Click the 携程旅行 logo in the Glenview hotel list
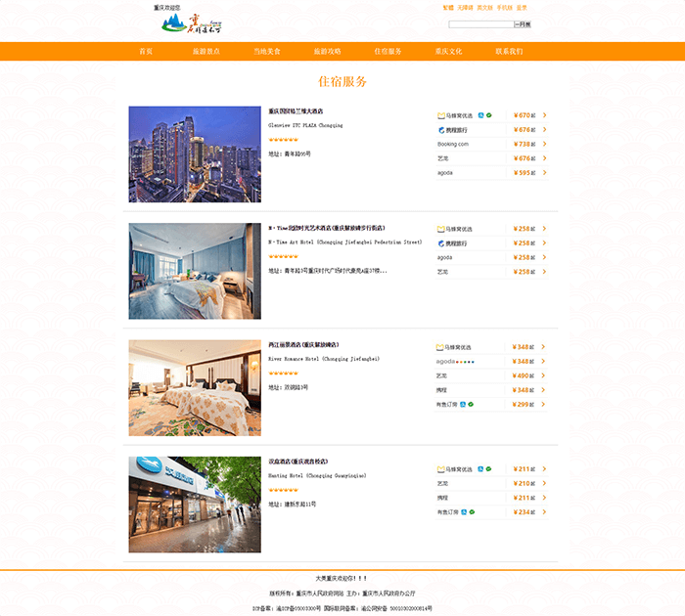The image size is (685, 616). coord(441,129)
